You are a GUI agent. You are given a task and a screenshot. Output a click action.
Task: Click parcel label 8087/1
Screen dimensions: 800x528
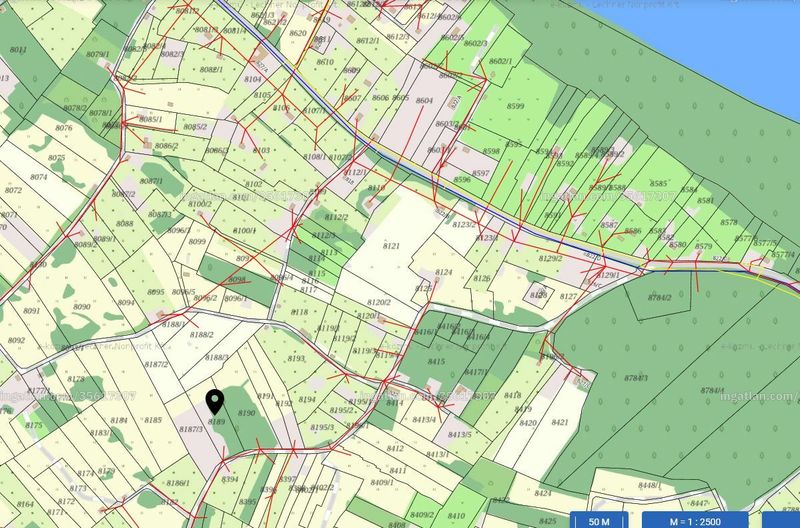point(151,181)
